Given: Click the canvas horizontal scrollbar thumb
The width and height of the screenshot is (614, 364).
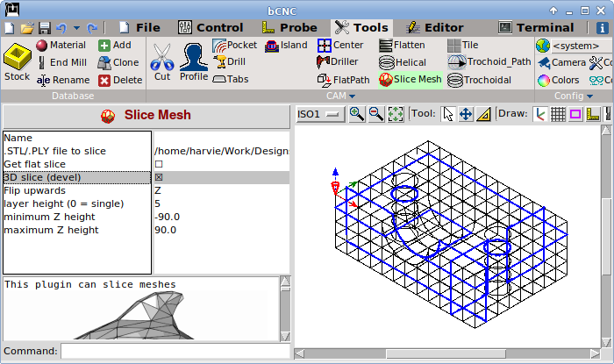Looking at the screenshot, I should 446,353.
